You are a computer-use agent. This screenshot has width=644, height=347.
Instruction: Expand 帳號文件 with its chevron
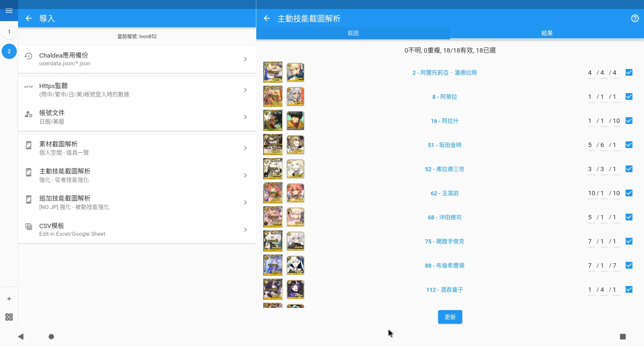pyautogui.click(x=246, y=117)
